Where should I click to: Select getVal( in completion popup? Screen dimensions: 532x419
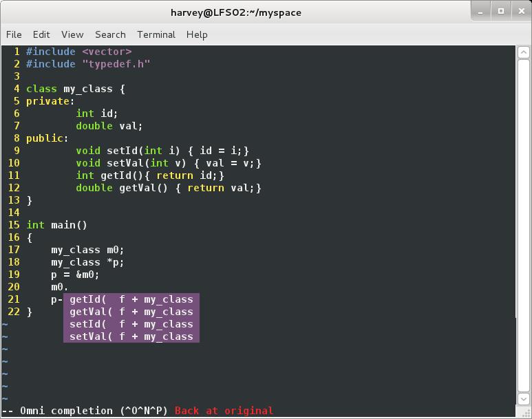tap(131, 312)
